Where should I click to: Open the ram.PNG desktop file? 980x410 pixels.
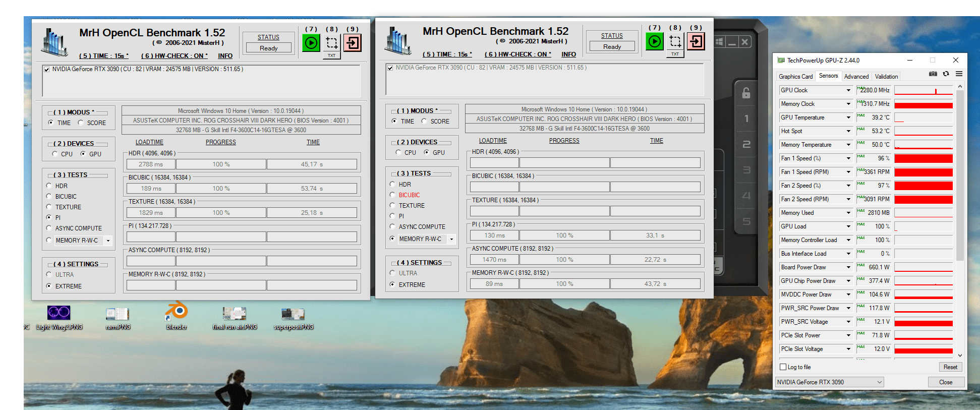tap(118, 319)
